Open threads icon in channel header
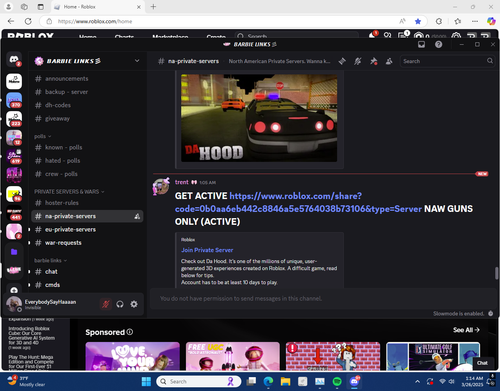 pos(342,61)
